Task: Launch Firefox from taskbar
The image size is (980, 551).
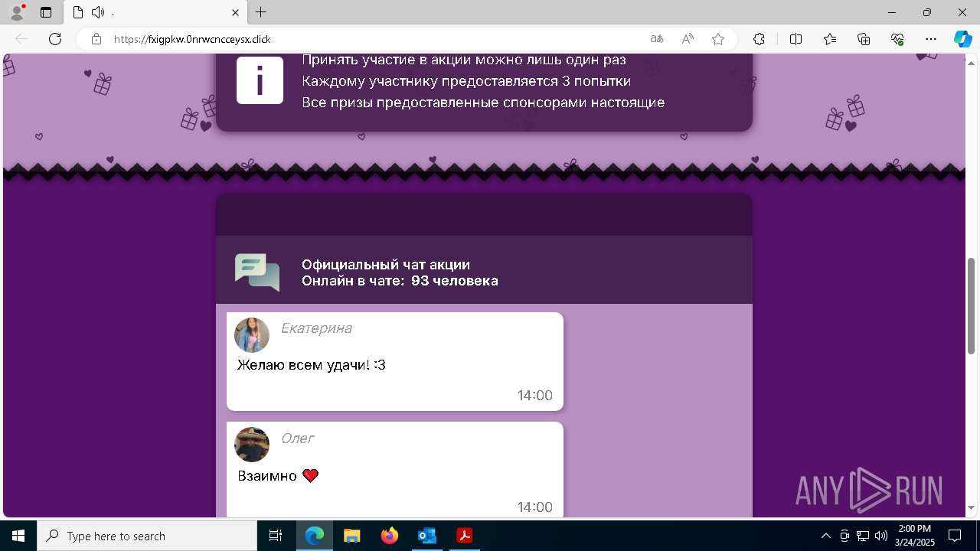Action: (390, 536)
